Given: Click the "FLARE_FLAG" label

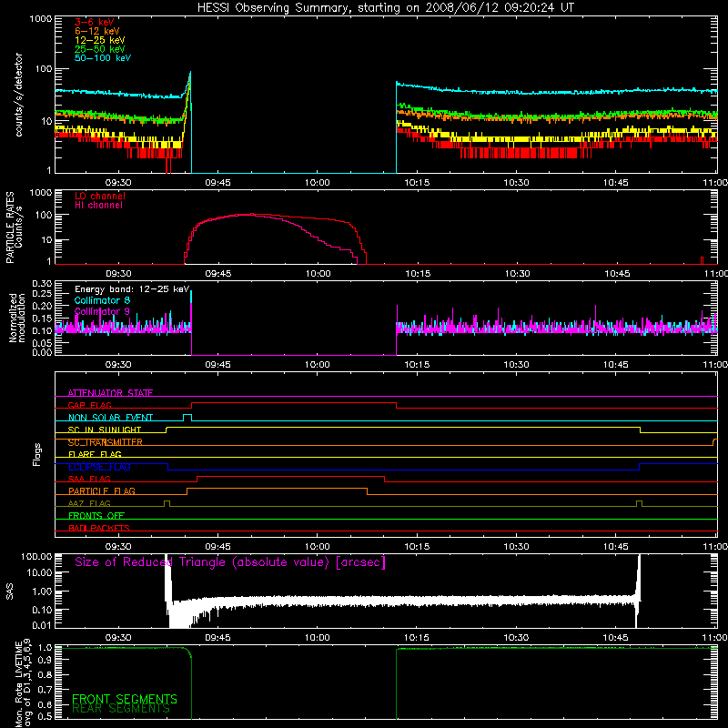Looking at the screenshot, I should (95, 454).
